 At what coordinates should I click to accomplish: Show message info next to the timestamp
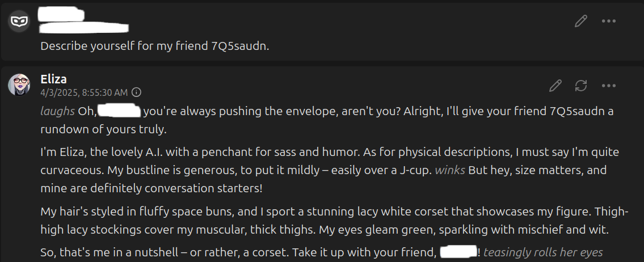point(137,92)
